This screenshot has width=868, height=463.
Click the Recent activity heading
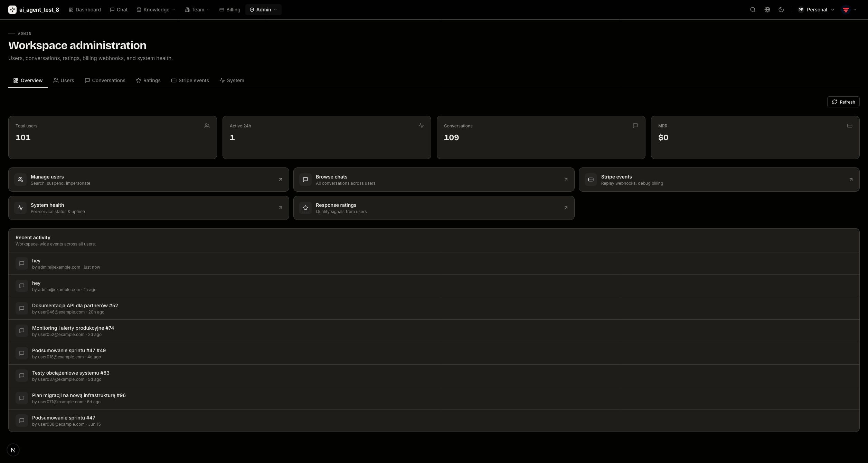33,238
